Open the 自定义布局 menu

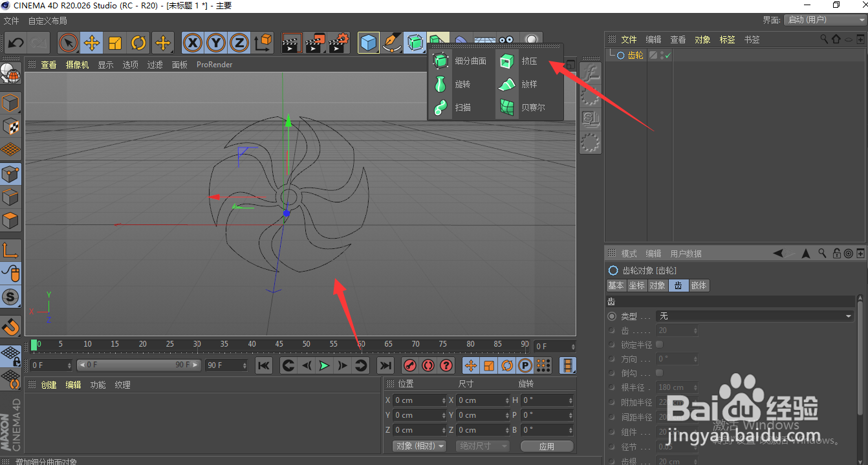click(47, 21)
